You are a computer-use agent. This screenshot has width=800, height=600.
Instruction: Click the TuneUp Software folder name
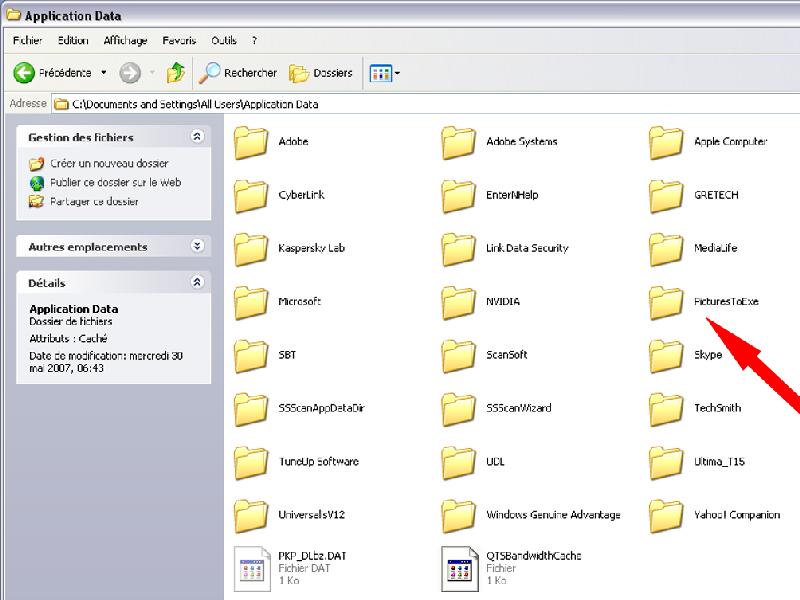(318, 461)
